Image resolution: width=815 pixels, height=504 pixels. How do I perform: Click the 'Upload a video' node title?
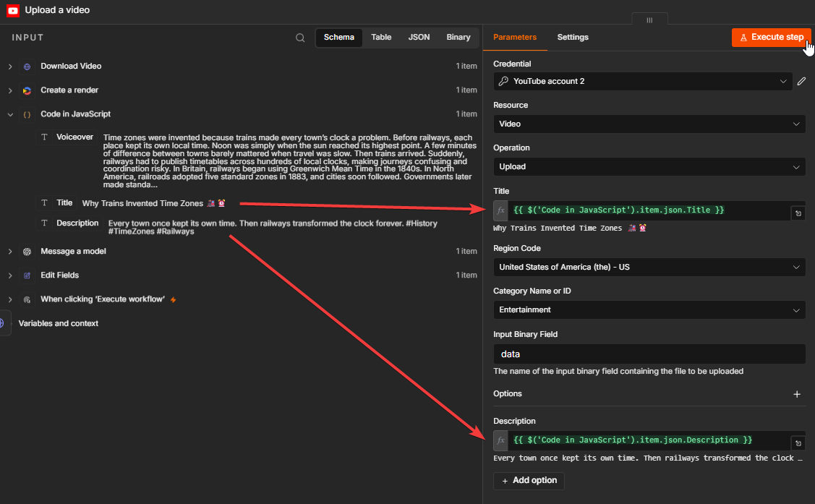pyautogui.click(x=57, y=10)
